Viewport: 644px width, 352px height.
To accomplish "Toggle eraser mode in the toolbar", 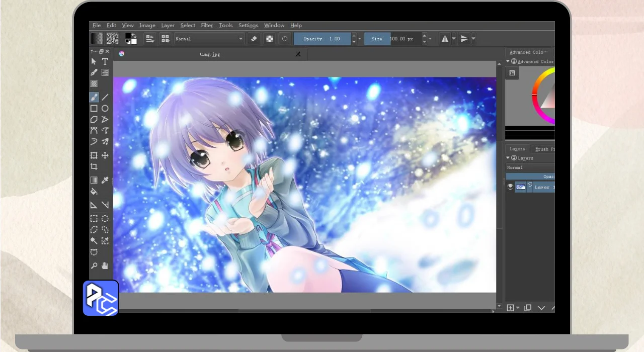I will (254, 39).
